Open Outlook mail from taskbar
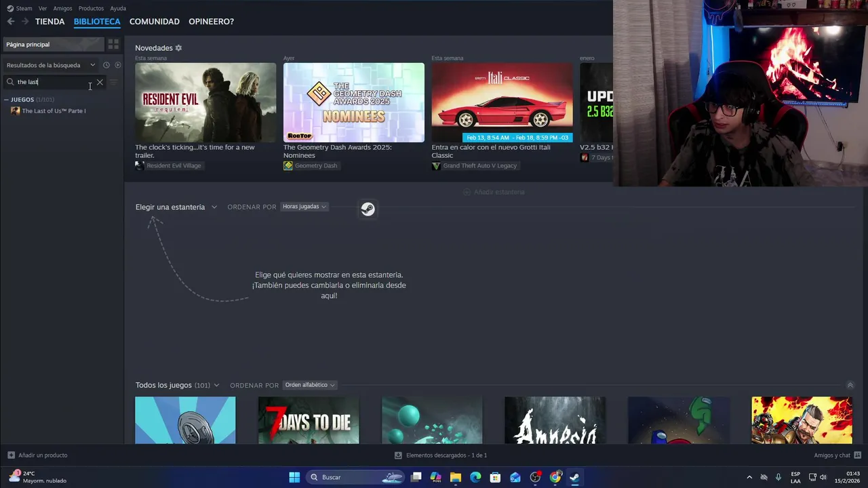868x488 pixels. coord(515,477)
